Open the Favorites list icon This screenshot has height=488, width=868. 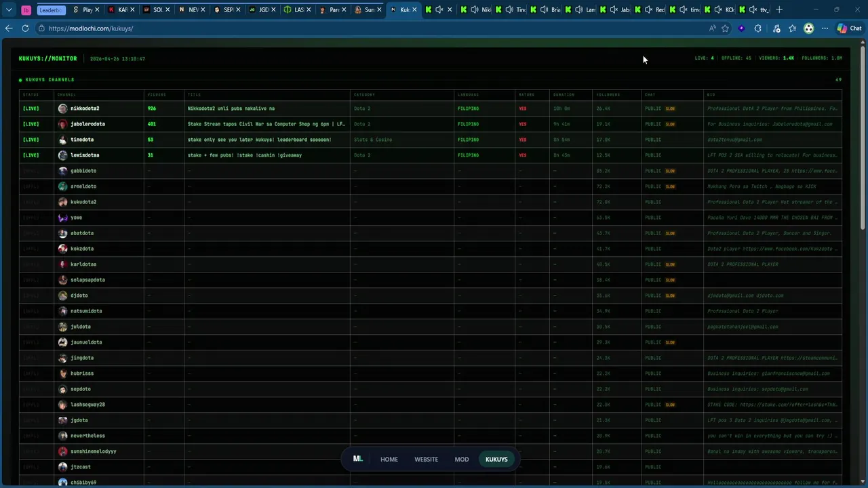click(792, 28)
